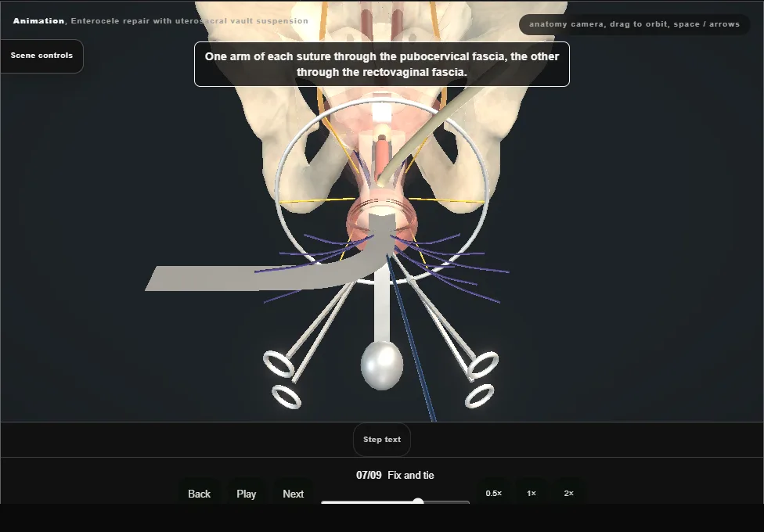Go to previous step with Back
Screen dimensions: 764x532
[x=200, y=494]
